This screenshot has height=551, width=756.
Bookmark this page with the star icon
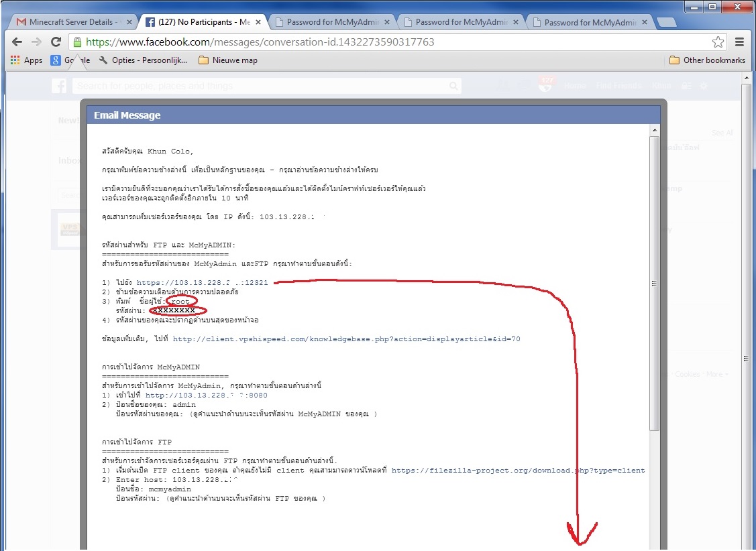(x=718, y=42)
